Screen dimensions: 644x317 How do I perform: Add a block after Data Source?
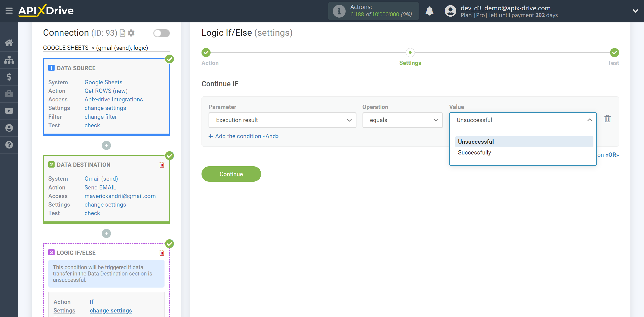tap(106, 145)
